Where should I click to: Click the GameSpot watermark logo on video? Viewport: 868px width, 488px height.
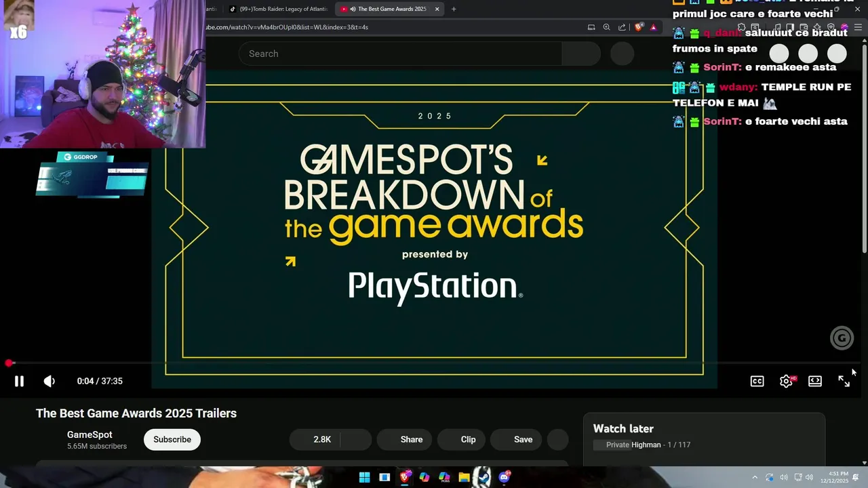click(842, 338)
